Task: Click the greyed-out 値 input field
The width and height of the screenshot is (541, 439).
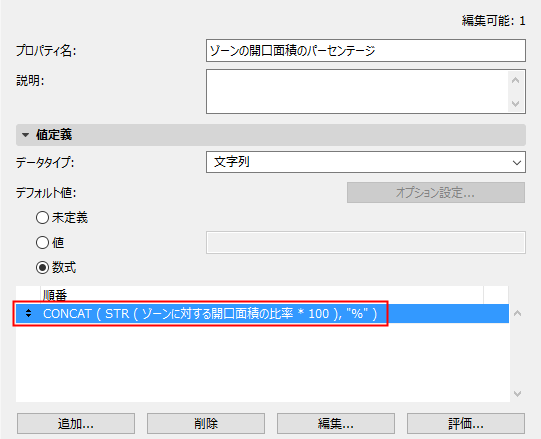Action: tap(366, 243)
